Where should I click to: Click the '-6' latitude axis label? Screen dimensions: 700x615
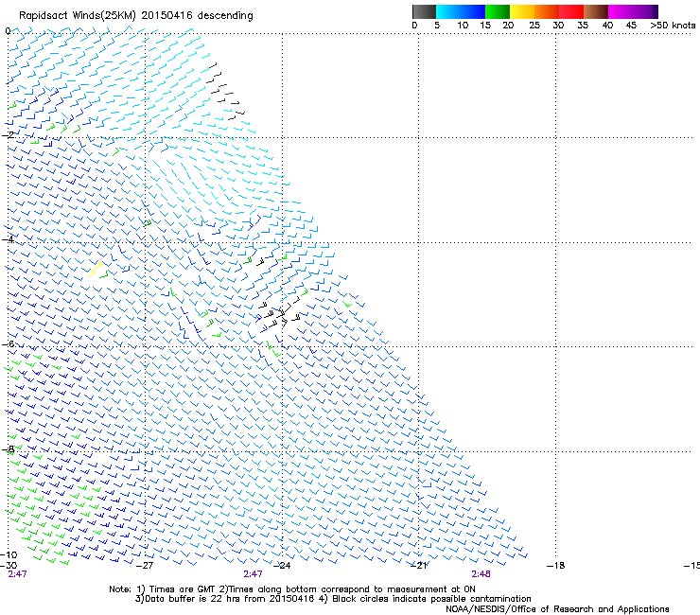pyautogui.click(x=8, y=343)
